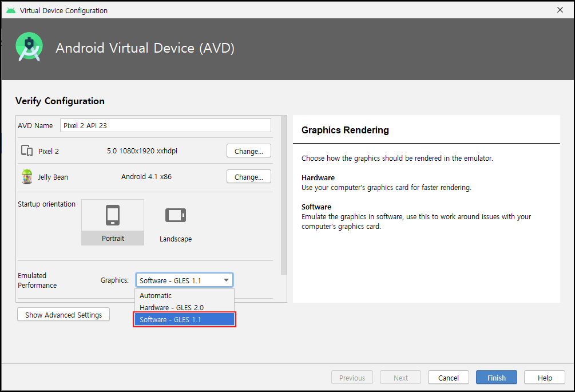Click the 'Android 4.1 x86' text
This screenshot has height=392, width=575.
(146, 176)
